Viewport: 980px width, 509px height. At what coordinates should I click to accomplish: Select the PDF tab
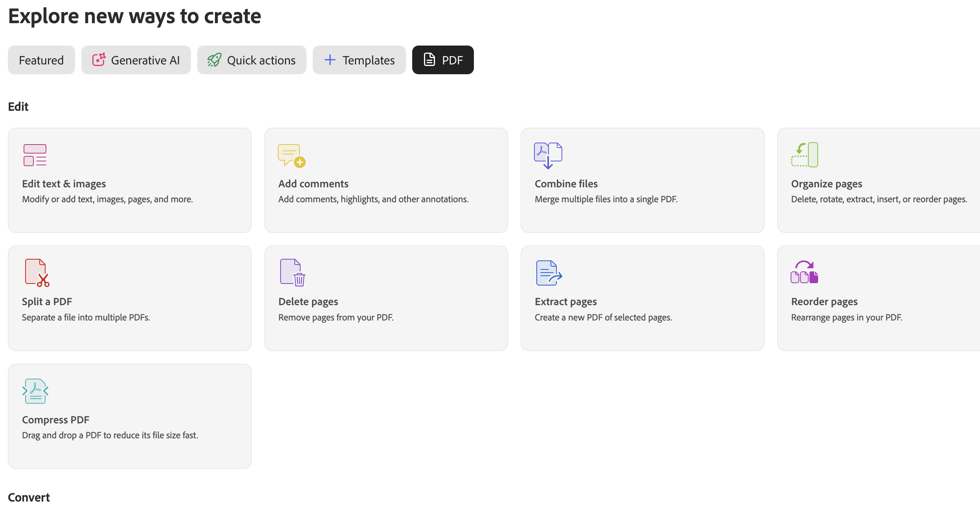tap(443, 60)
